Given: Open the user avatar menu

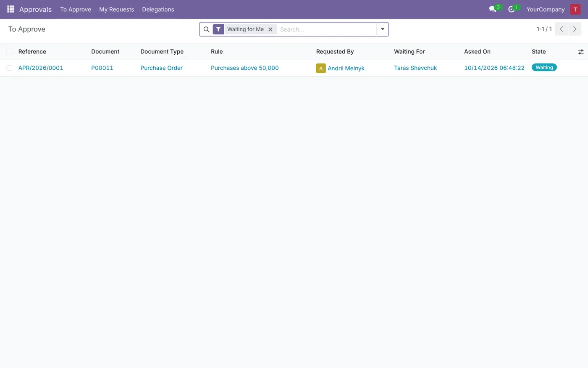Looking at the screenshot, I should [x=575, y=9].
